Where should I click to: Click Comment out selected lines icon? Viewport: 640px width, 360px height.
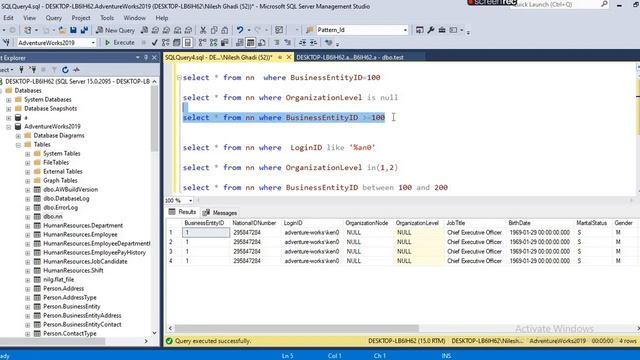[x=276, y=42]
